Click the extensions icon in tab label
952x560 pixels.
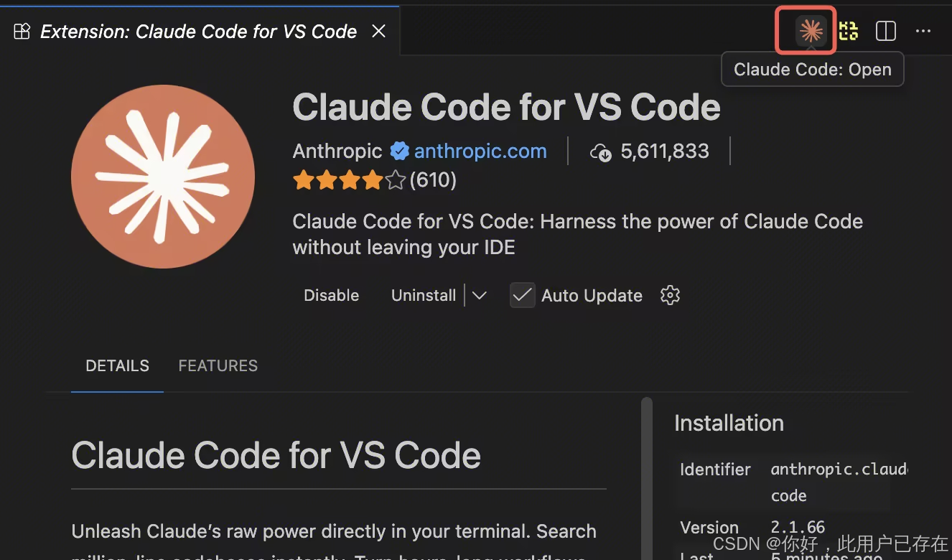coord(22,32)
